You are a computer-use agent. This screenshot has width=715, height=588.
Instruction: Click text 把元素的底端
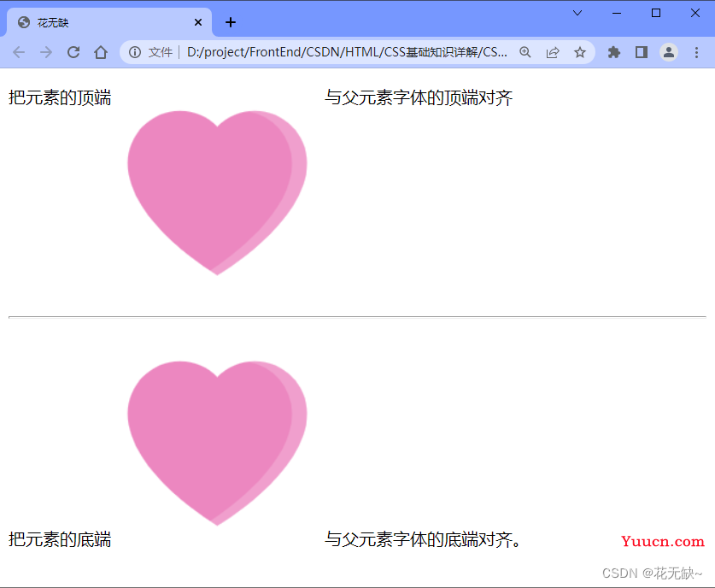coord(60,539)
